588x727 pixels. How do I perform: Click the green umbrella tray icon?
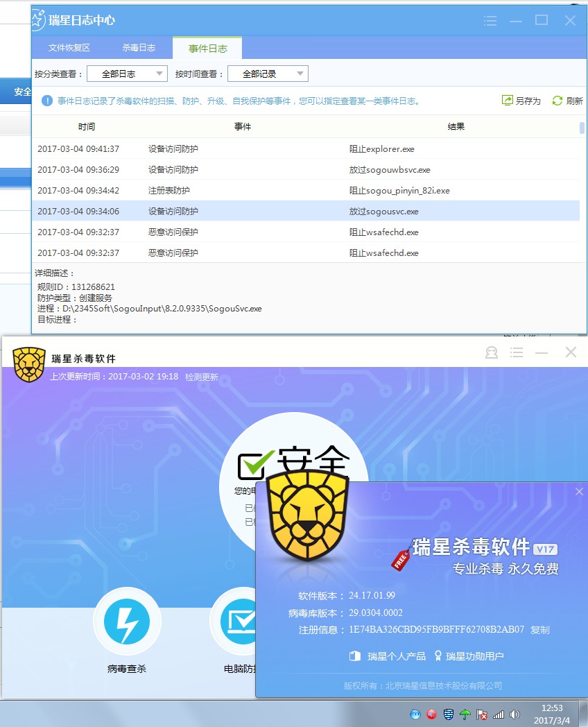[x=465, y=714]
